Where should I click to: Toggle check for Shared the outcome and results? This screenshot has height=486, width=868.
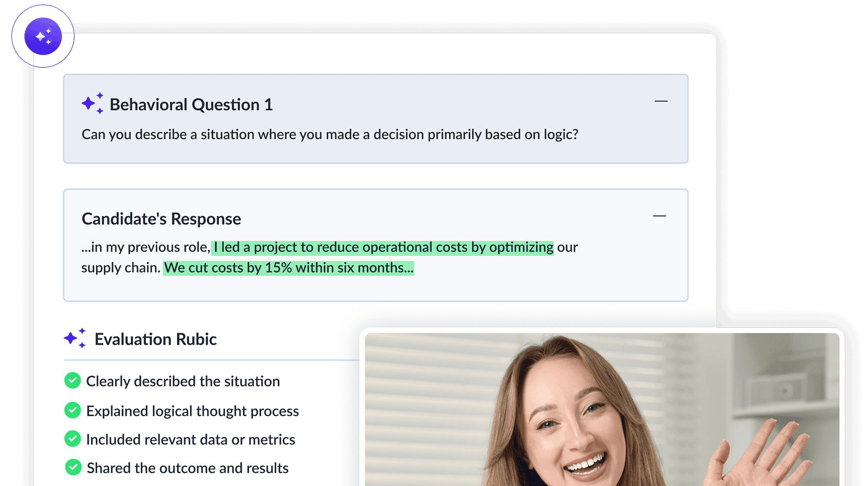pos(73,467)
